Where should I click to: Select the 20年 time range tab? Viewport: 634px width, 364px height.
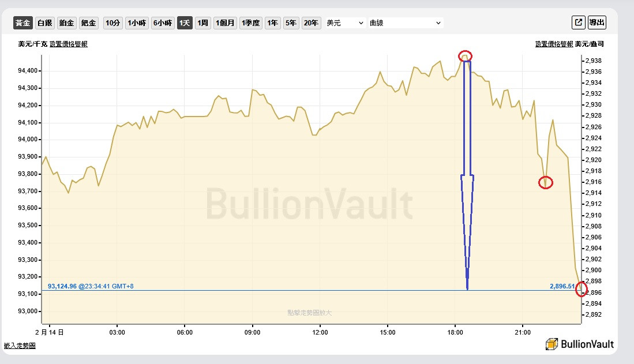(x=310, y=23)
